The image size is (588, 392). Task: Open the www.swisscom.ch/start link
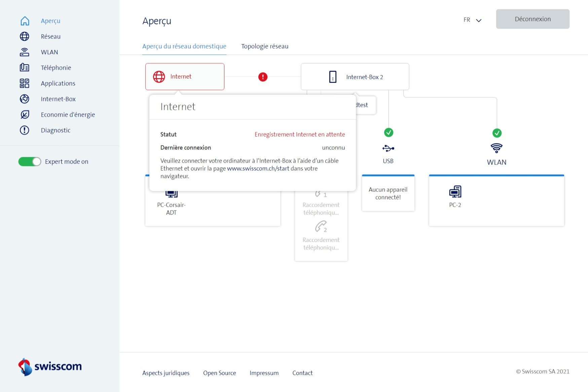(258, 168)
